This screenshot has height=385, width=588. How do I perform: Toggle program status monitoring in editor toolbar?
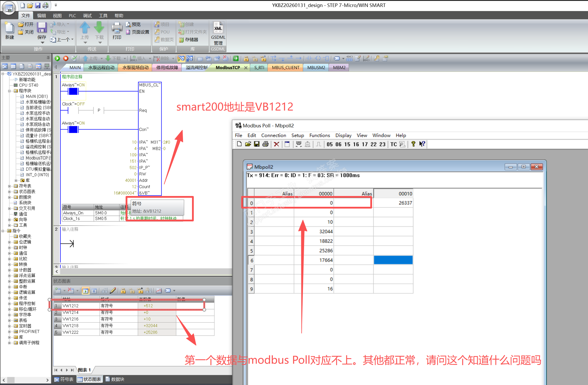(181, 59)
